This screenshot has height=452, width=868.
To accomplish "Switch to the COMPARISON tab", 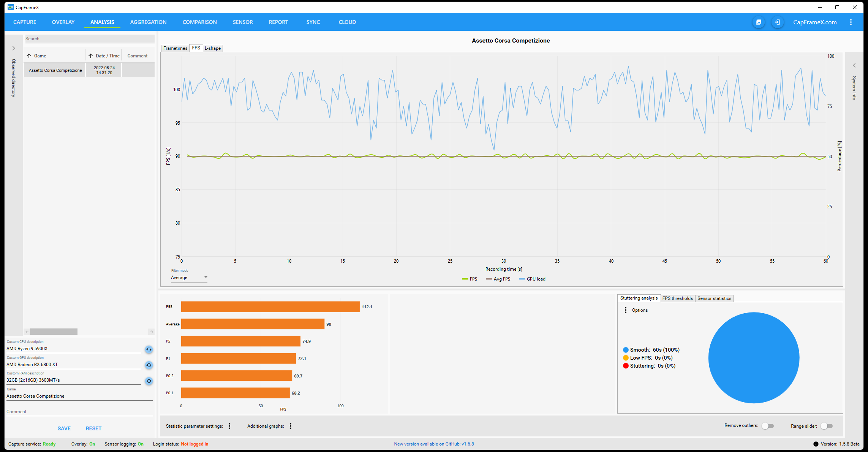I will pyautogui.click(x=199, y=22).
